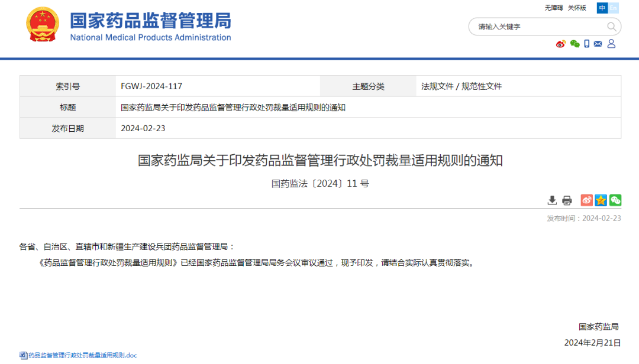Switch language to En
Viewport: 639px width, 364px height.
(x=614, y=8)
